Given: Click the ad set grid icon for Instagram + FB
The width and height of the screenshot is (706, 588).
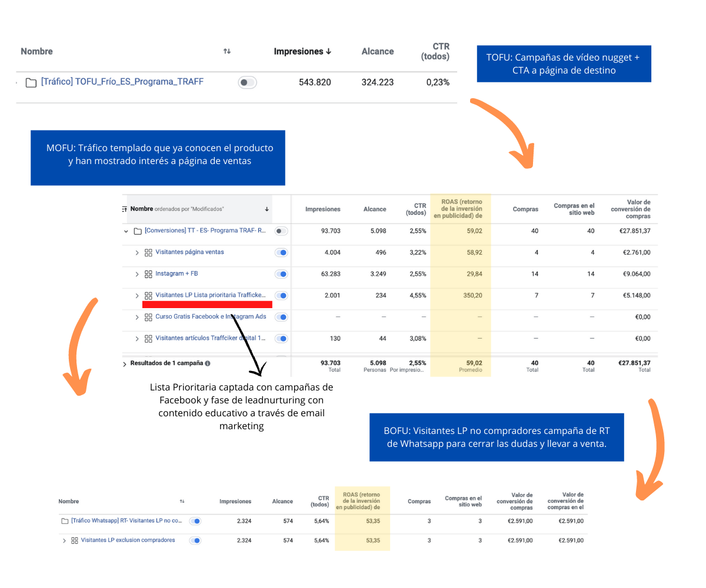Looking at the screenshot, I should click(x=148, y=274).
